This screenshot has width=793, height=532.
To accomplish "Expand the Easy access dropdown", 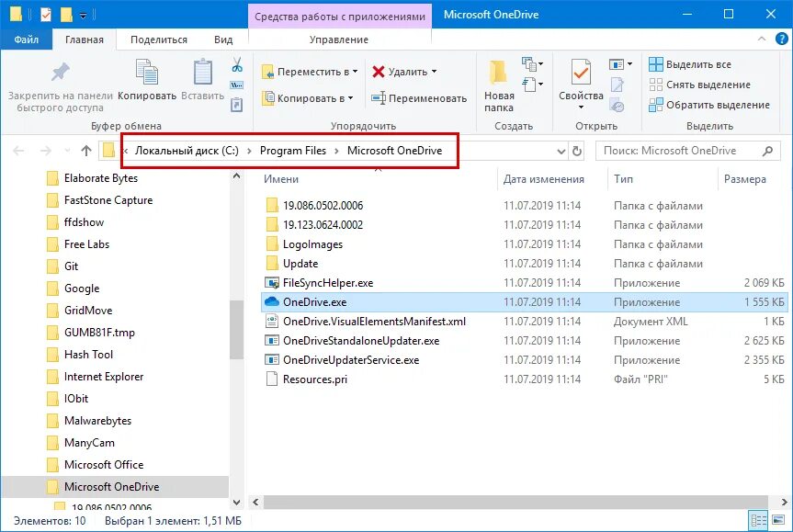I will coord(533,85).
